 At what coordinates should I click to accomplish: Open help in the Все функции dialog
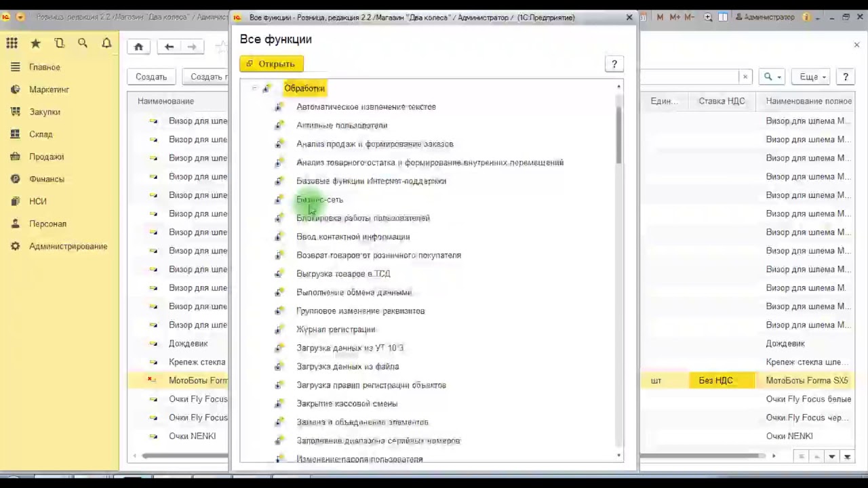click(x=614, y=64)
